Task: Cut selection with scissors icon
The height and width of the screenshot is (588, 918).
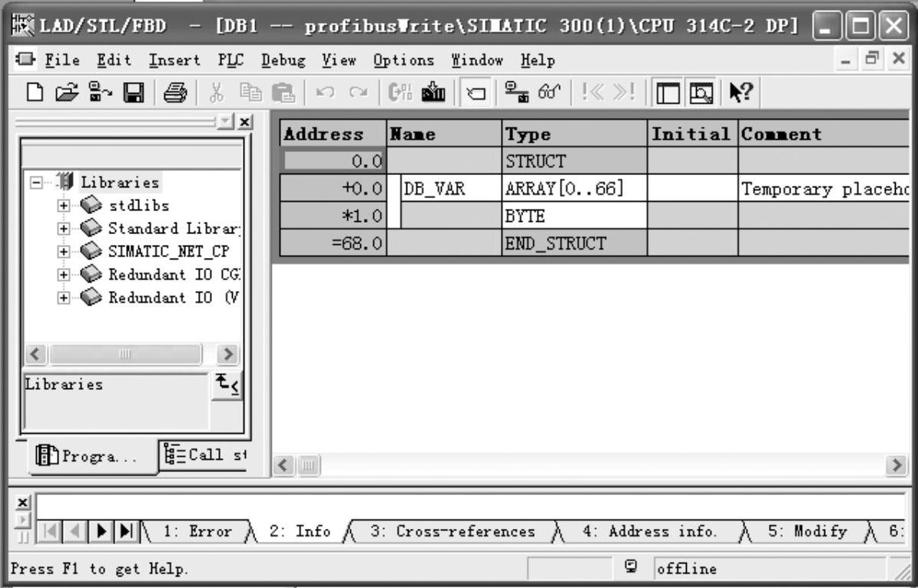Action: coord(217,92)
